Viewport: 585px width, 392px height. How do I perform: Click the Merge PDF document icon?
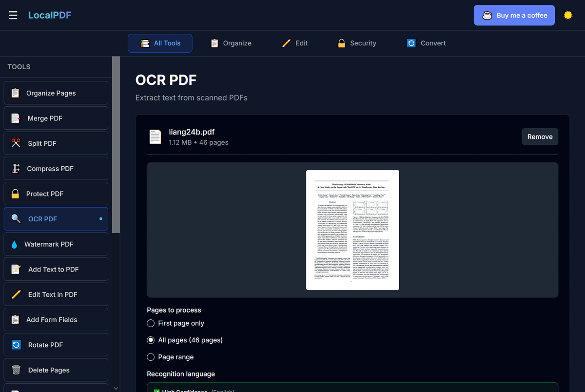pyautogui.click(x=16, y=118)
